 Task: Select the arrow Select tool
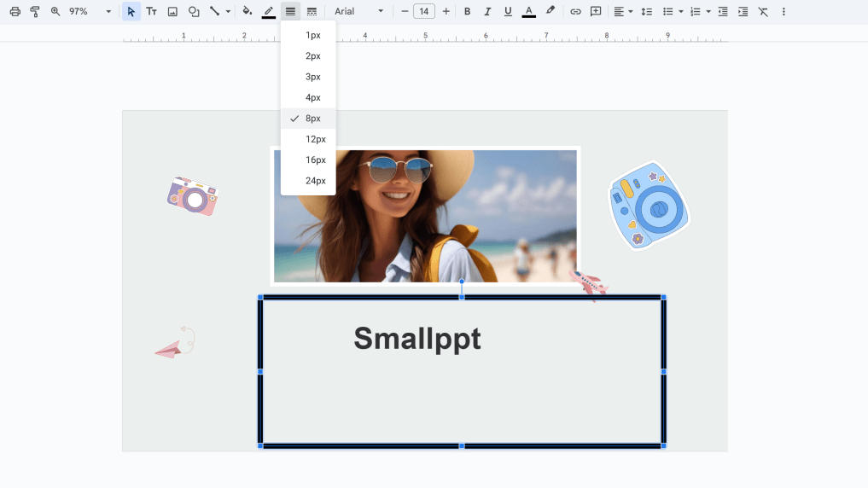(x=131, y=11)
